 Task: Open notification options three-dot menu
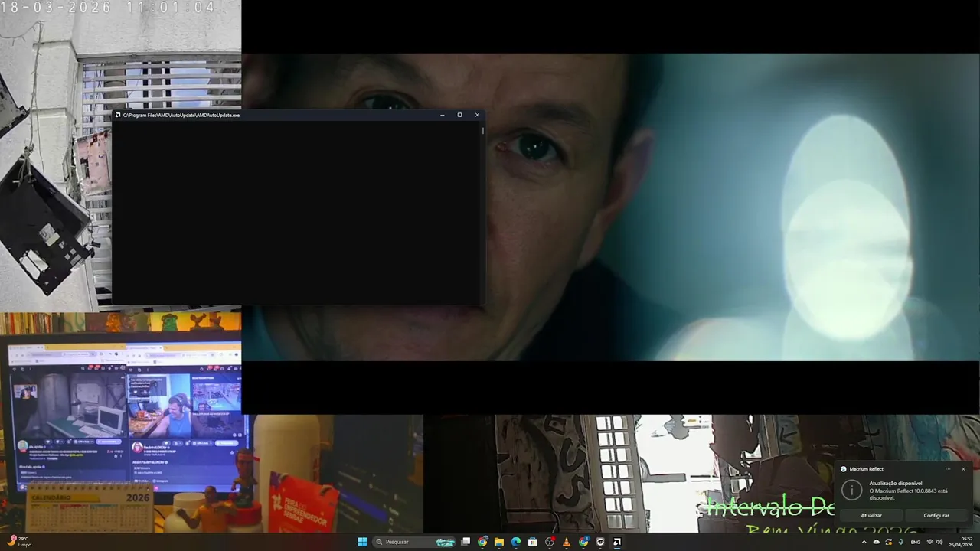[x=948, y=469]
